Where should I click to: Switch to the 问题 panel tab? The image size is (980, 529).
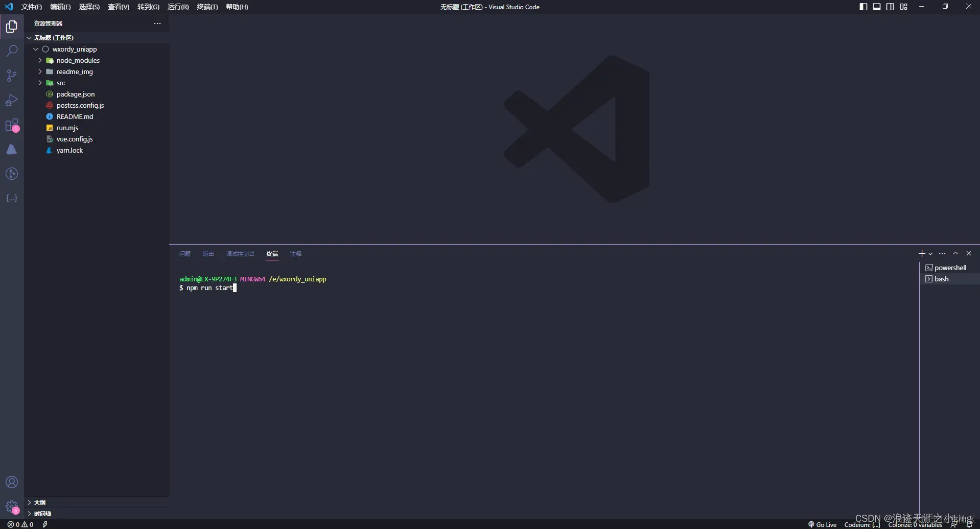(185, 254)
